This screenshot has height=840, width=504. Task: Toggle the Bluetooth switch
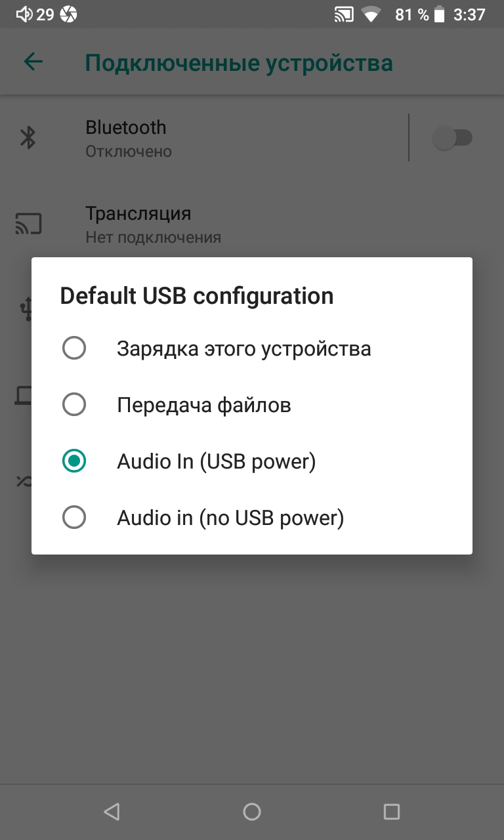coord(452,138)
